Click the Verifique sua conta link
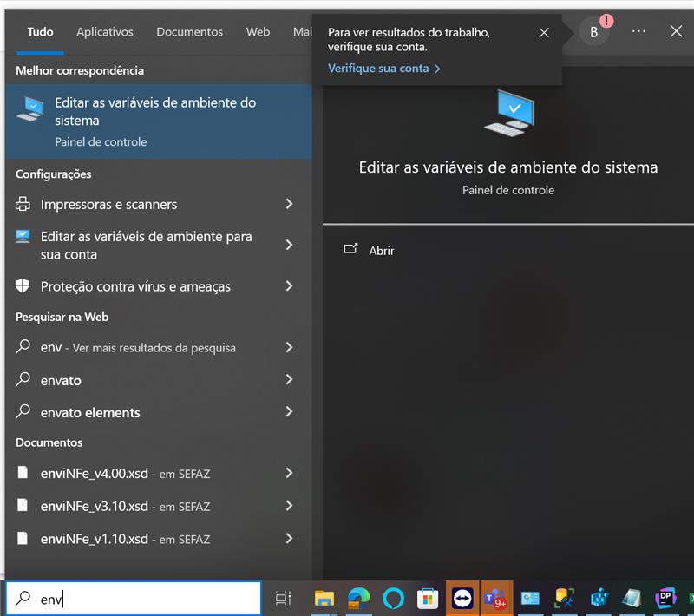 click(x=383, y=69)
